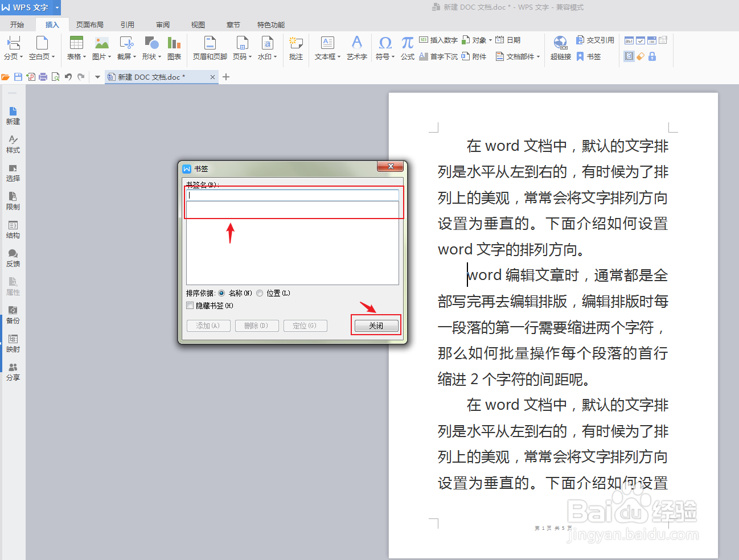
Task: Open the 审阅 ribbon tab
Action: (x=163, y=24)
